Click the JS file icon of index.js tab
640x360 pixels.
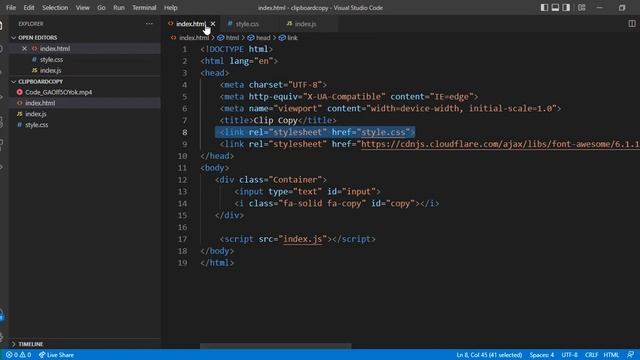tap(289, 24)
